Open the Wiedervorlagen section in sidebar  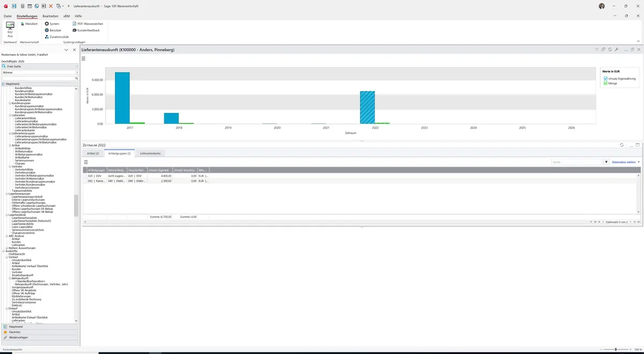(40, 337)
